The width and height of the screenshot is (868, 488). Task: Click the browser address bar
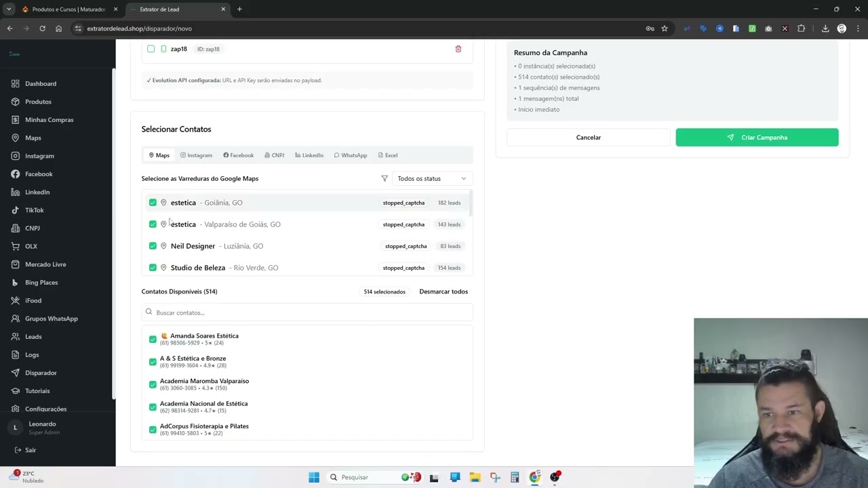[359, 28]
